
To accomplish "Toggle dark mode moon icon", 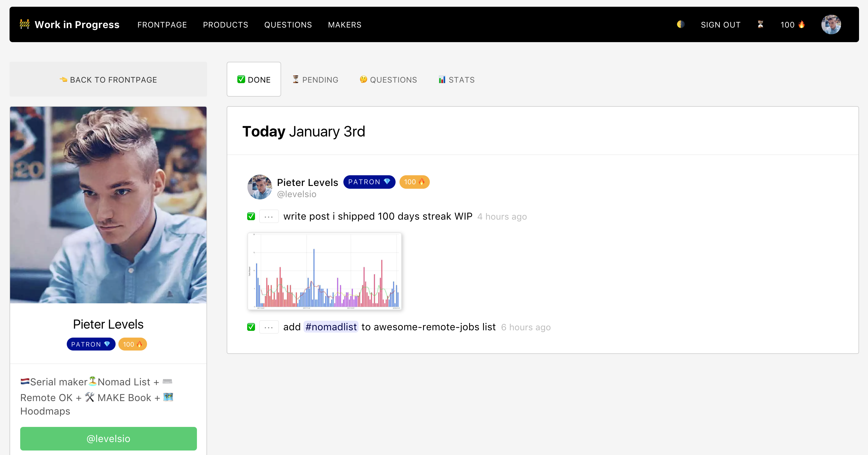I will pyautogui.click(x=680, y=24).
